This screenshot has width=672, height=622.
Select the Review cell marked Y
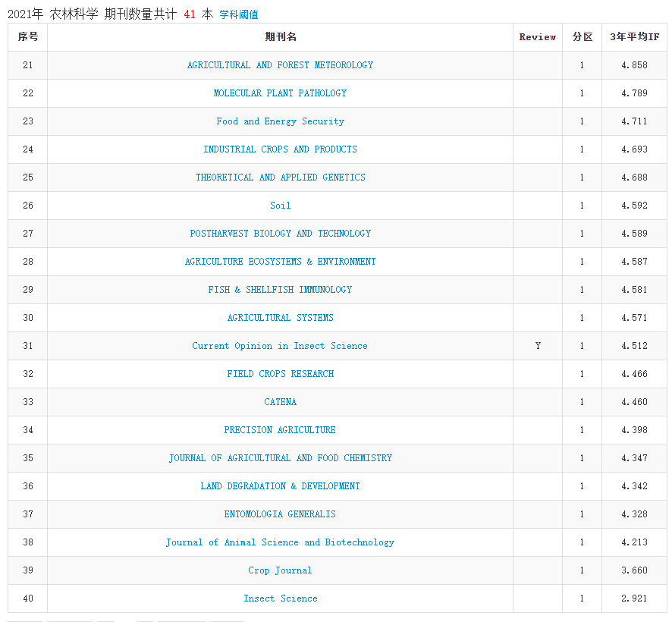(538, 346)
